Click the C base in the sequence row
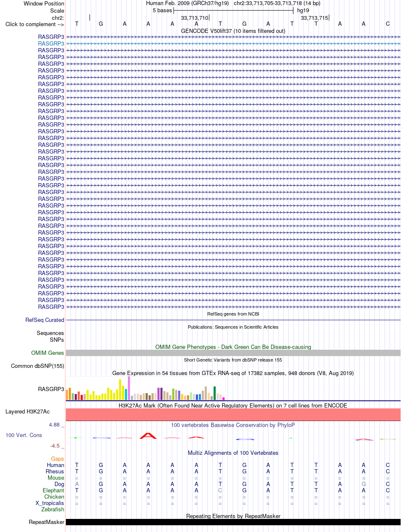The height and width of the screenshot is (532, 401). (x=387, y=24)
